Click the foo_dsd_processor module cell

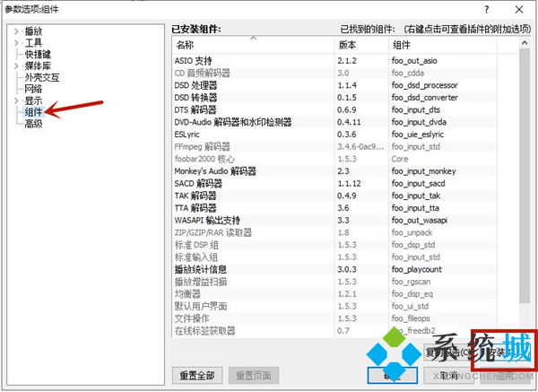point(425,85)
